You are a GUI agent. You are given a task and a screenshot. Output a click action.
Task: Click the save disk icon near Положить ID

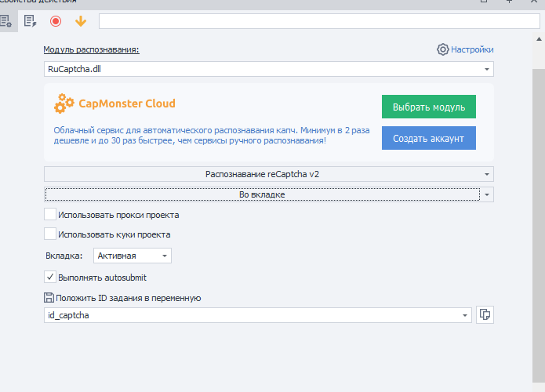coord(49,298)
